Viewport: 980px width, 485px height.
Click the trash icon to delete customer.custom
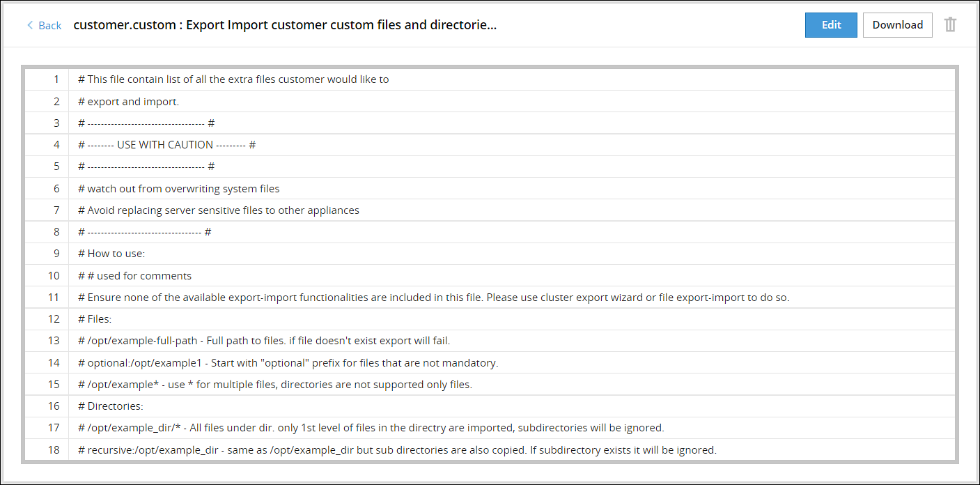tap(950, 24)
